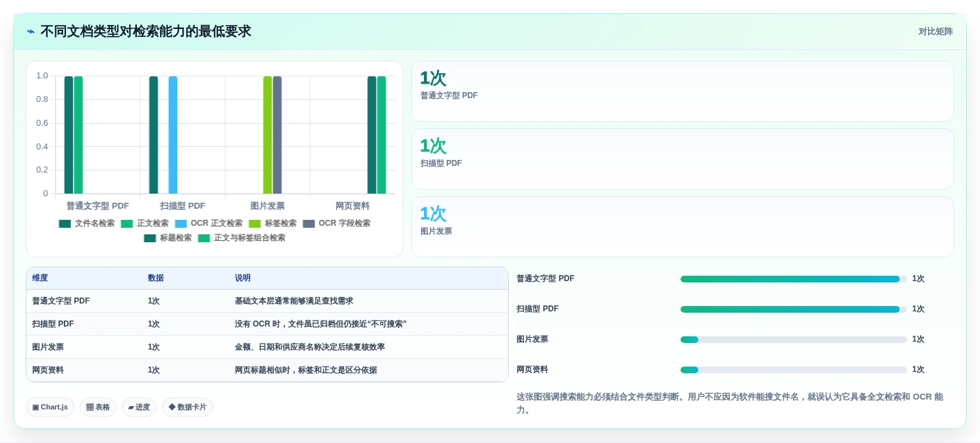Viewport: 980px width, 443px height.
Task: Click the 1次 value after the 扫描型 PDF progress bar
Action: [918, 309]
